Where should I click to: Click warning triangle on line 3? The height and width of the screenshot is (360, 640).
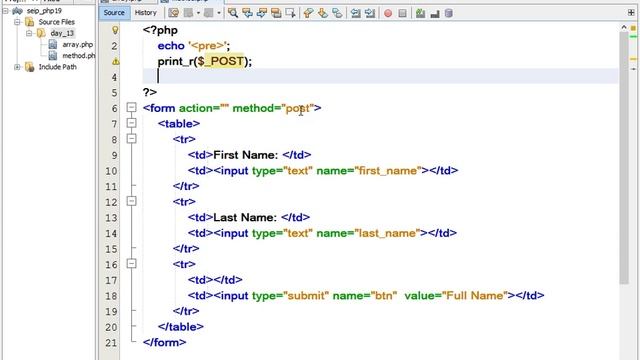(x=116, y=61)
